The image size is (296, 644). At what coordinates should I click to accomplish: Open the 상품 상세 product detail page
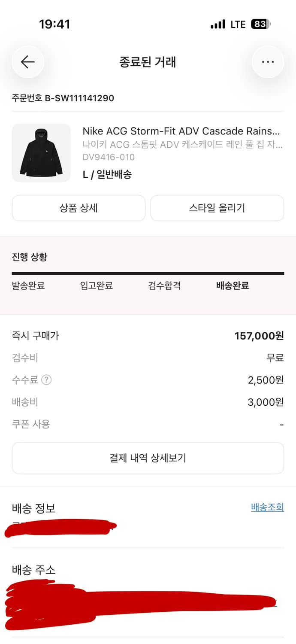(79, 208)
